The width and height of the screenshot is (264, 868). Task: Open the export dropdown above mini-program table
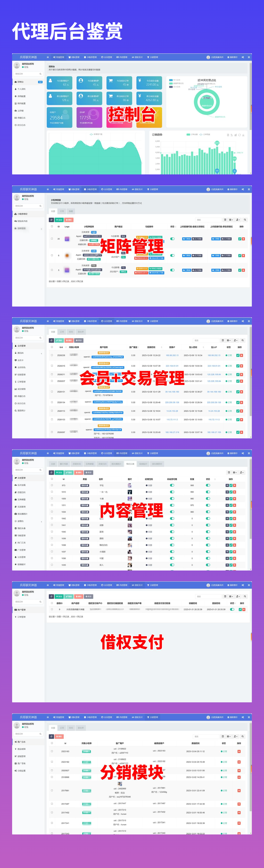[x=238, y=220]
